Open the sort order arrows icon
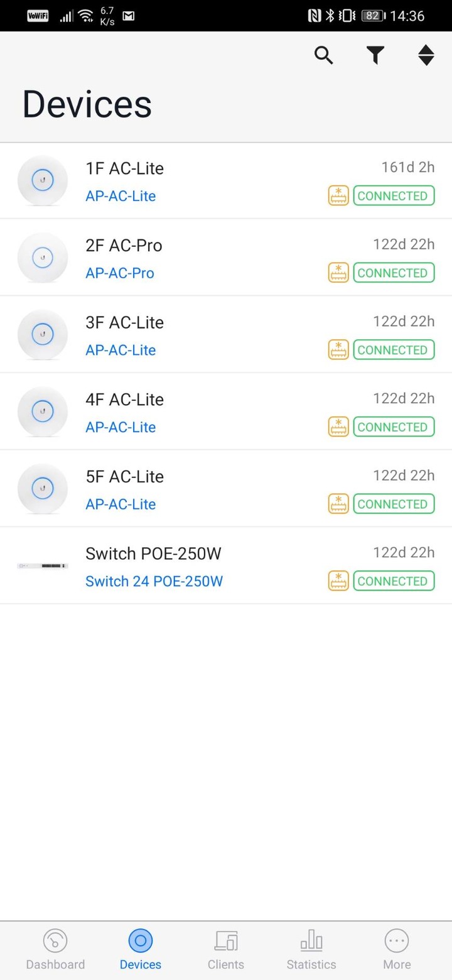452x980 pixels. [426, 56]
